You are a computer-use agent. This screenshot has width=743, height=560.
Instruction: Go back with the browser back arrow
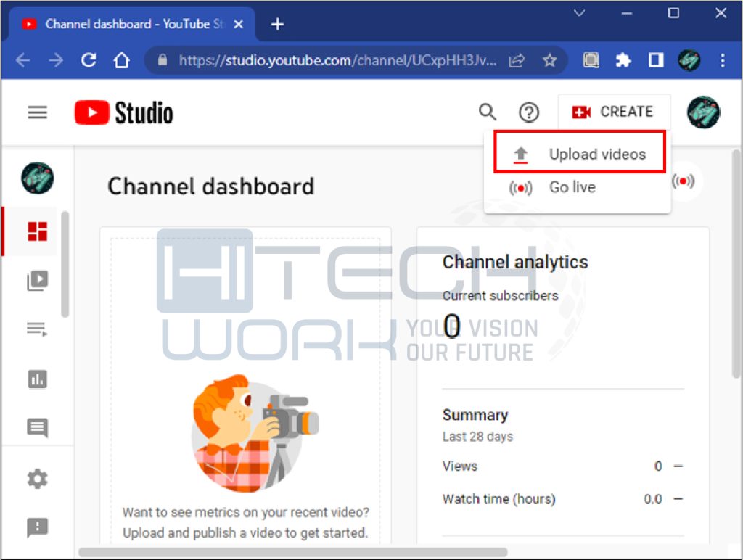pos(22,60)
